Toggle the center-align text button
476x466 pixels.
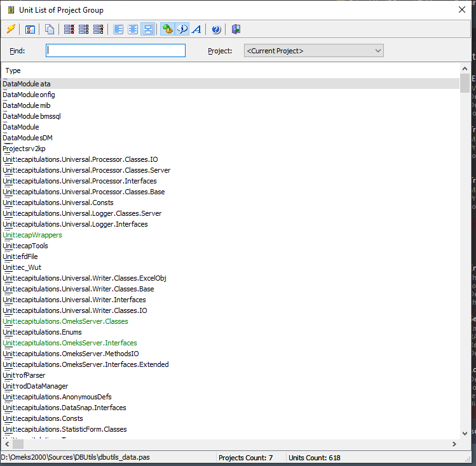(133, 29)
